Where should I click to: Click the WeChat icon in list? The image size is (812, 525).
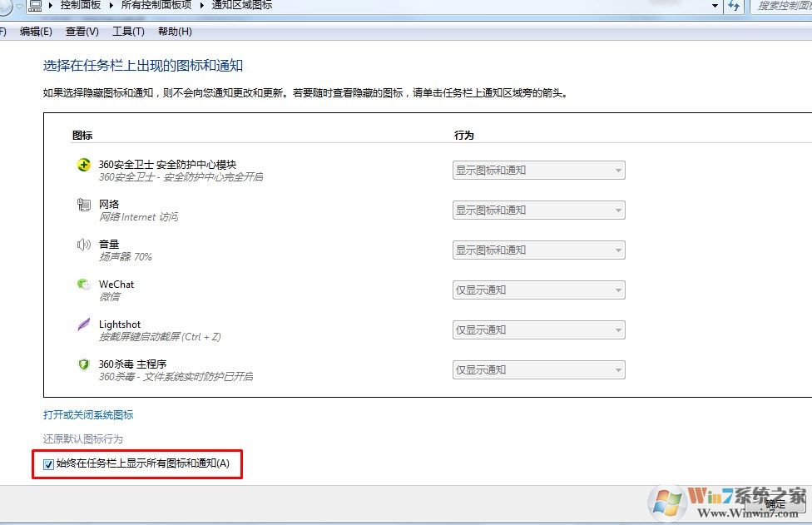pyautogui.click(x=83, y=285)
